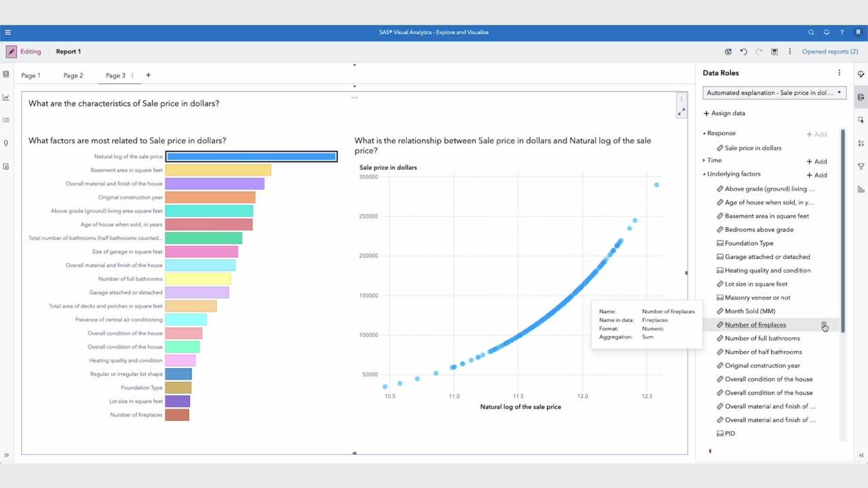The height and width of the screenshot is (488, 868).
Task: Open the Opened reports (2) link
Action: coord(830,52)
